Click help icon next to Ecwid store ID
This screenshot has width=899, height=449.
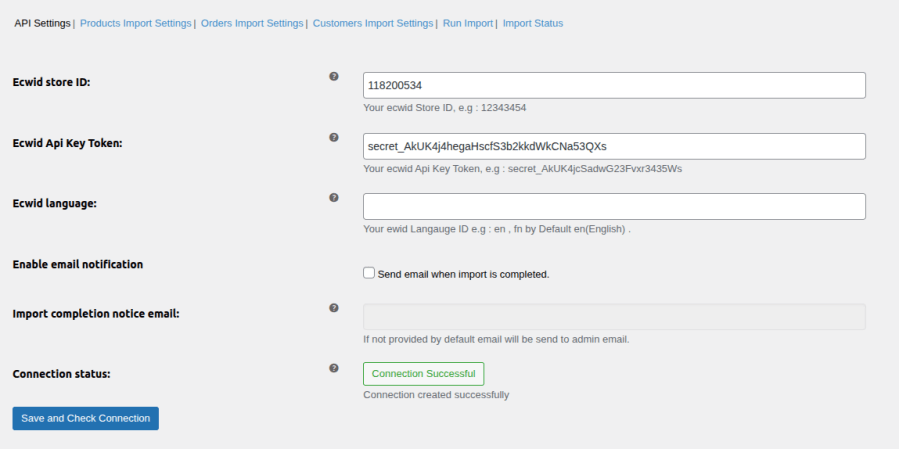(x=334, y=76)
